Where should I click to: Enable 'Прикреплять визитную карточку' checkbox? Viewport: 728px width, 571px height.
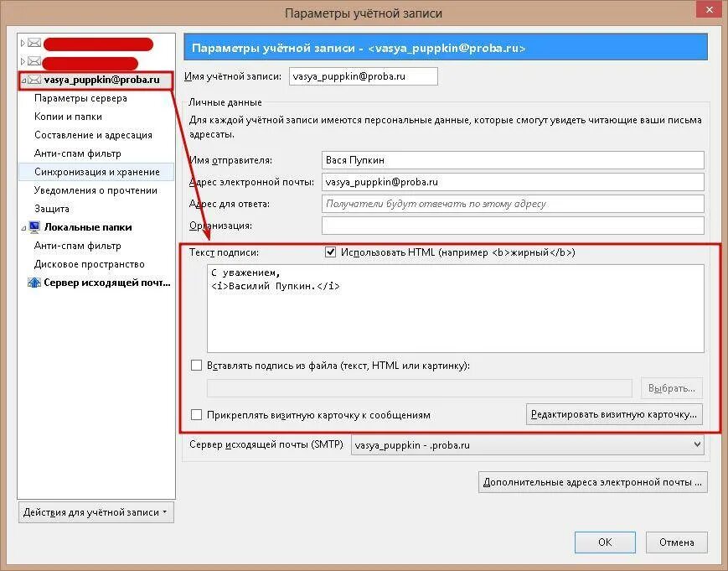tap(196, 414)
